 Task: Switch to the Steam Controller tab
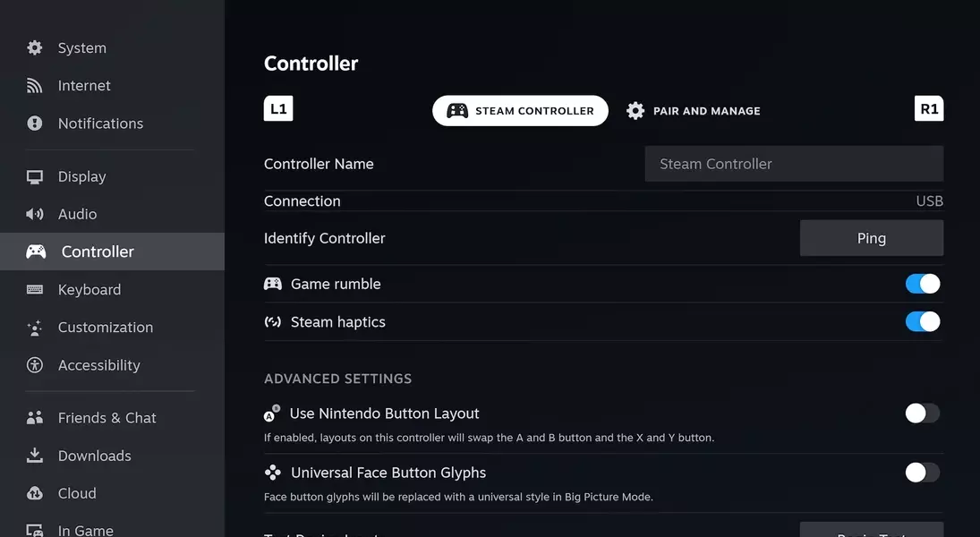[520, 111]
